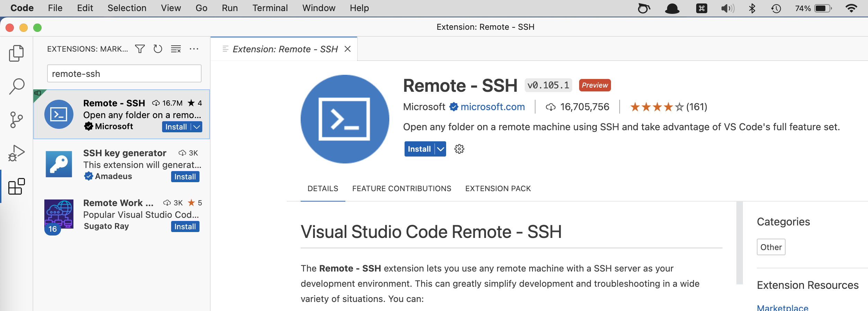
Task: Open Views and More Actions ellipsis
Action: click(194, 49)
